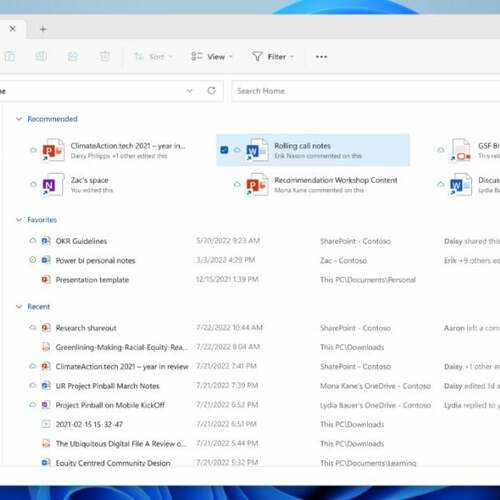The width and height of the screenshot is (500, 500).
Task: Click the cloud status icon beside Rolling call notes
Action: pos(237,150)
